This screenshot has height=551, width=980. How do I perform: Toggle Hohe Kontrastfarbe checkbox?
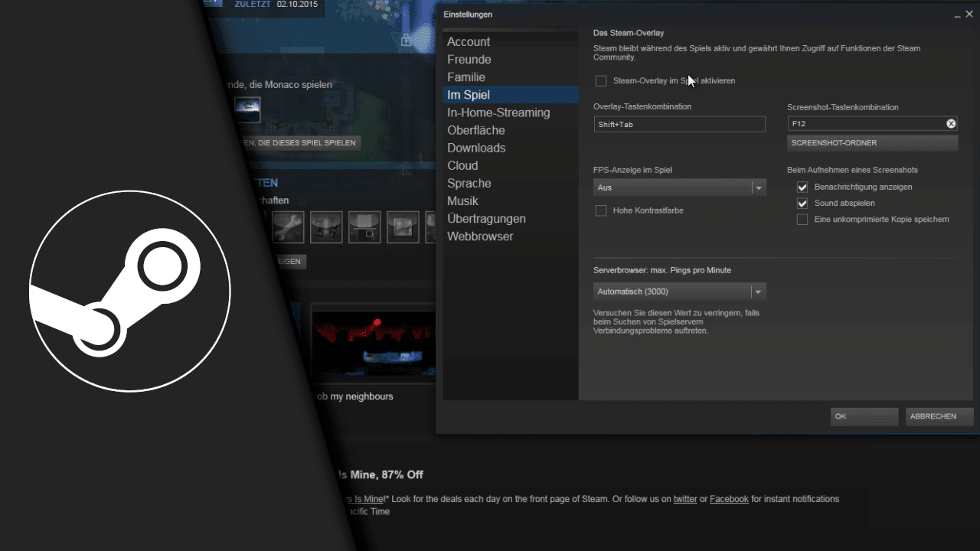tap(601, 210)
